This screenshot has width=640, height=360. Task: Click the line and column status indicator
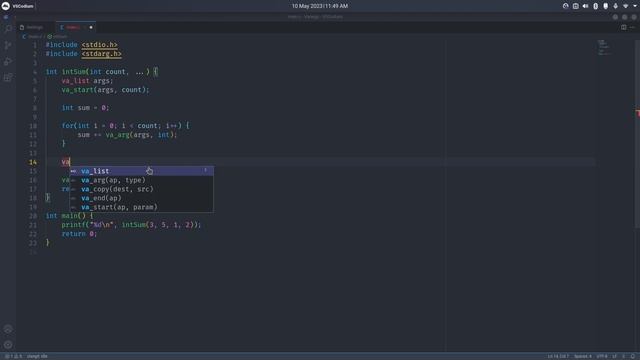[x=558, y=356]
